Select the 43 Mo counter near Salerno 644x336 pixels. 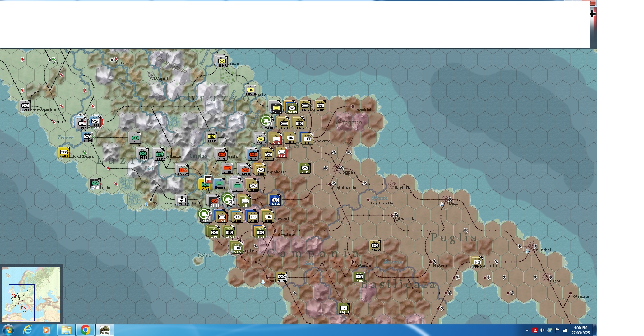[x=282, y=277]
